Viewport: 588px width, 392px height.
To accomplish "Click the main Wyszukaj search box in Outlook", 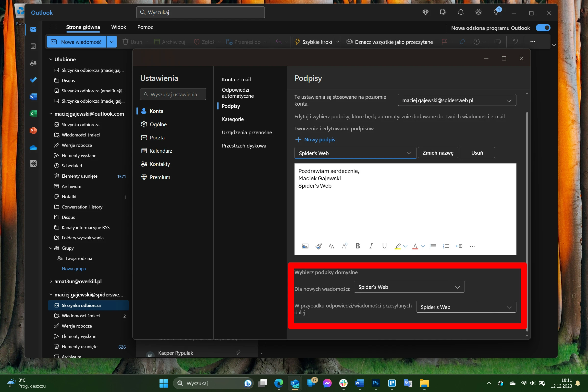I will (x=200, y=12).
